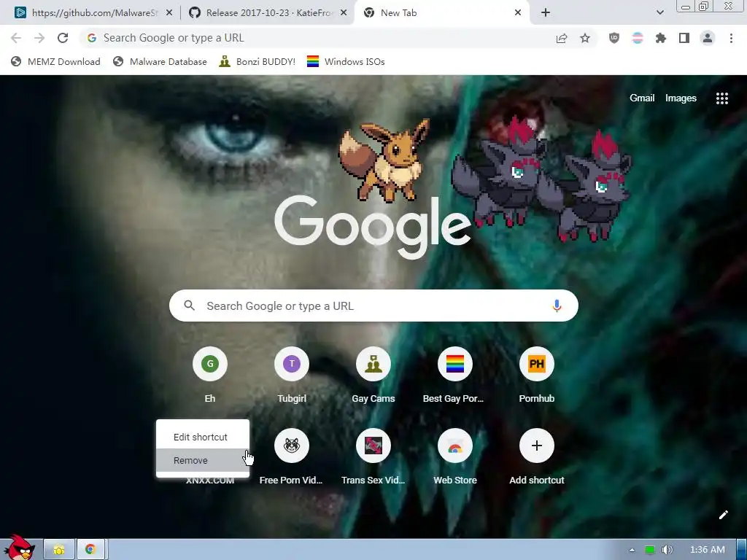Open the Google apps grid
This screenshot has height=560, width=747.
[x=722, y=98]
